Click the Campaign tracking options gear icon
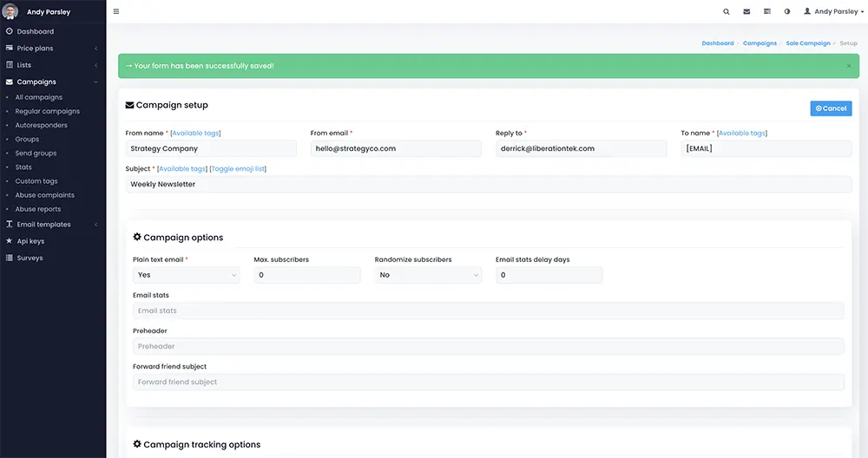This screenshot has width=868, height=458. (137, 443)
